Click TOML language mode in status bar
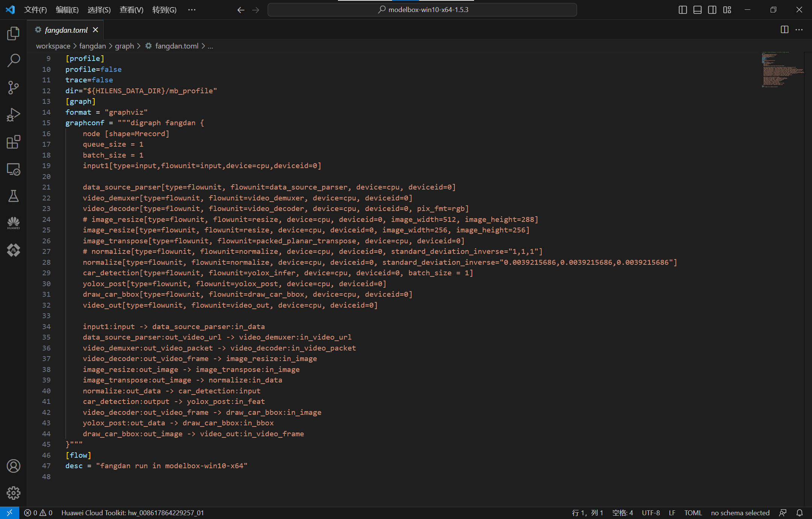The height and width of the screenshot is (519, 812). tap(693, 513)
